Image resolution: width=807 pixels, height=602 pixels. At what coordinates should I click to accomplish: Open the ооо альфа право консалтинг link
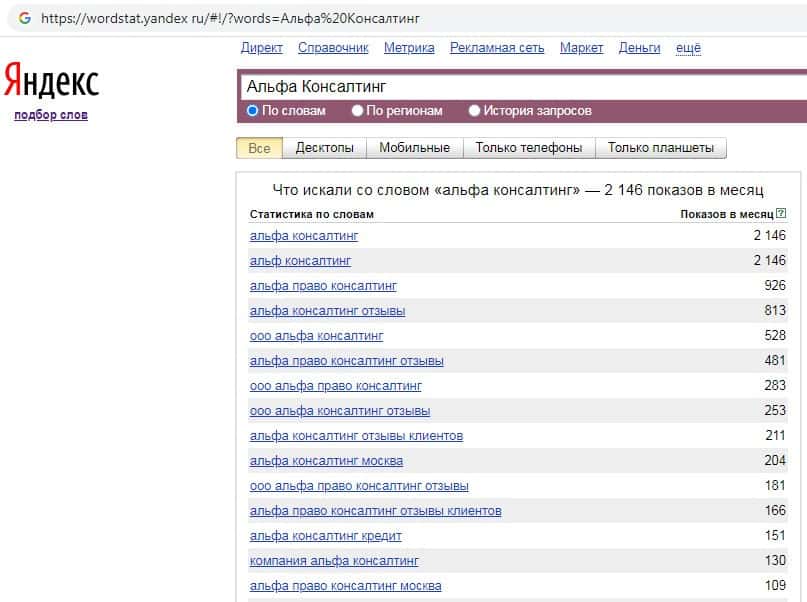(336, 385)
